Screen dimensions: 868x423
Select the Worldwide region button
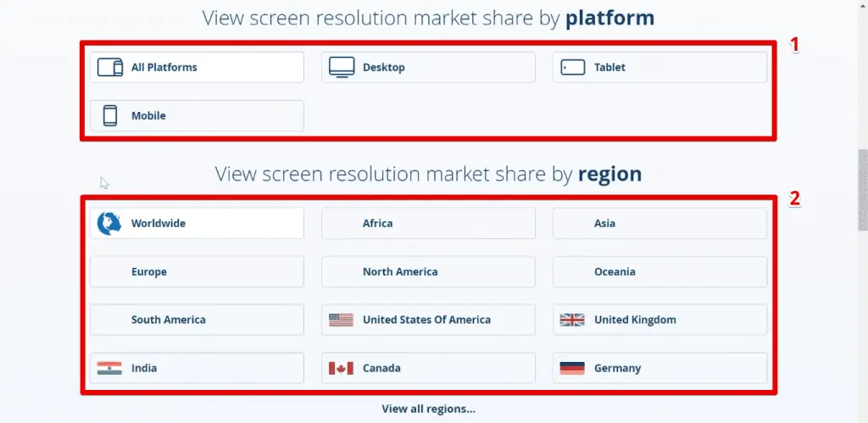point(197,224)
